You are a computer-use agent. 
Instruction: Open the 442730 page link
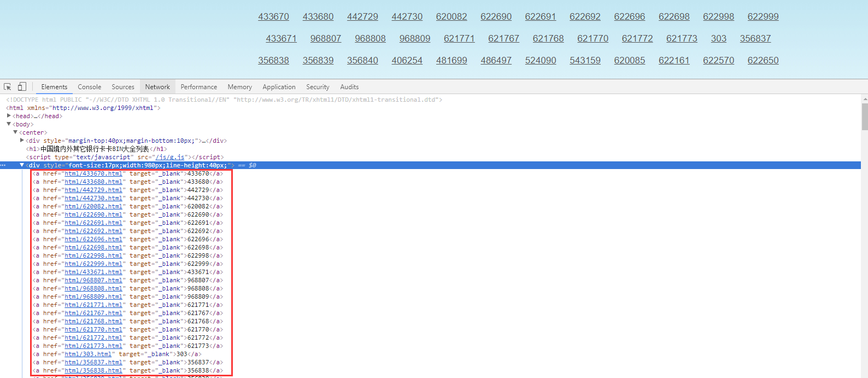pos(407,17)
